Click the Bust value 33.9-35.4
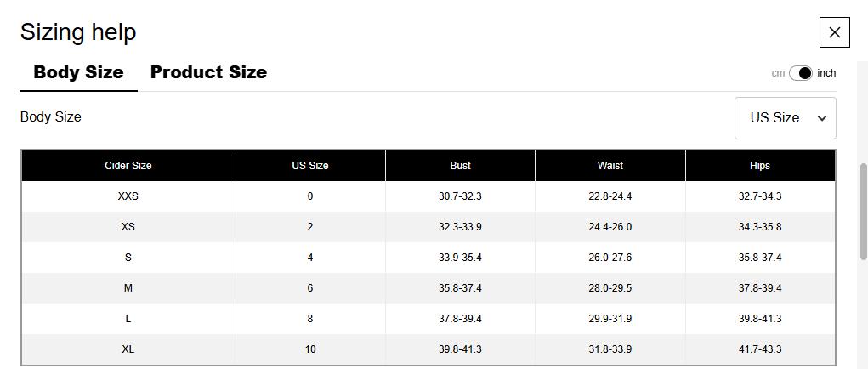Viewport: 868px width, 369px height. [460, 258]
